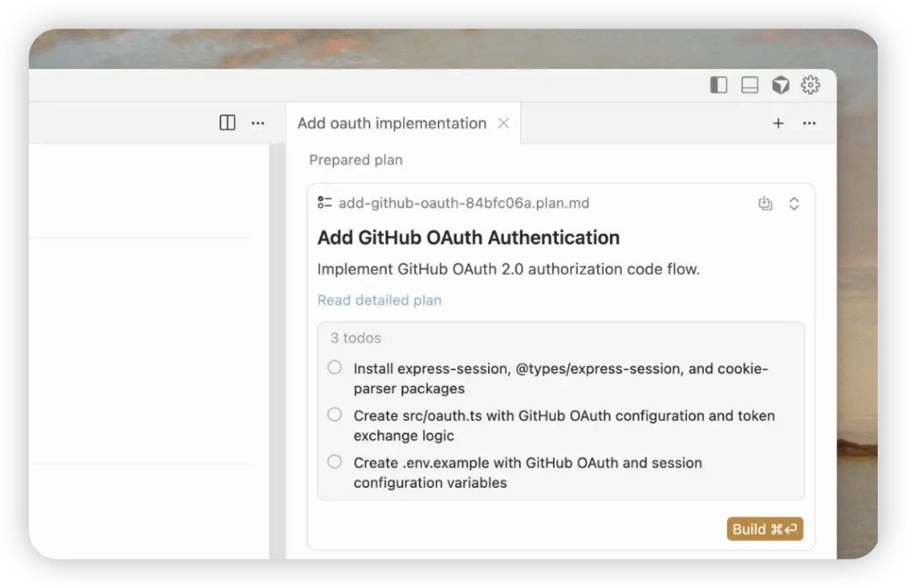This screenshot has height=588, width=909.
Task: Click the Implement GitHub OAuth 2.0 description
Action: tap(508, 269)
